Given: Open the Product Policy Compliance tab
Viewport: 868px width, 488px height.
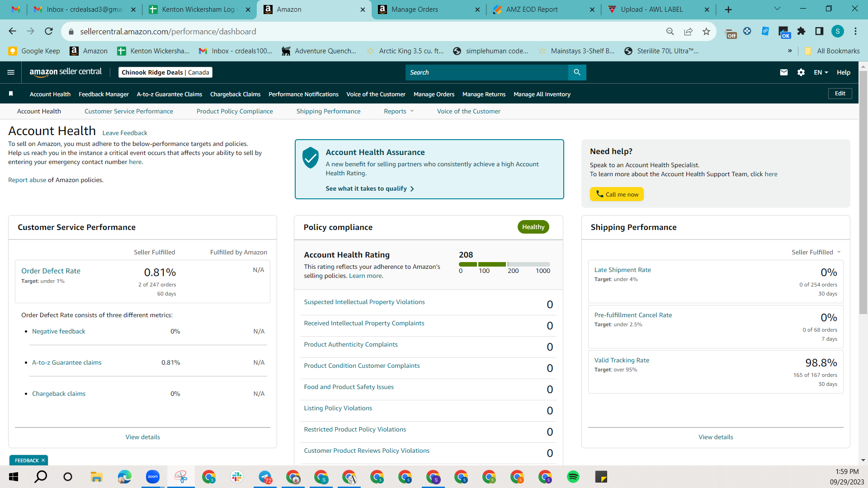Looking at the screenshot, I should pyautogui.click(x=235, y=111).
